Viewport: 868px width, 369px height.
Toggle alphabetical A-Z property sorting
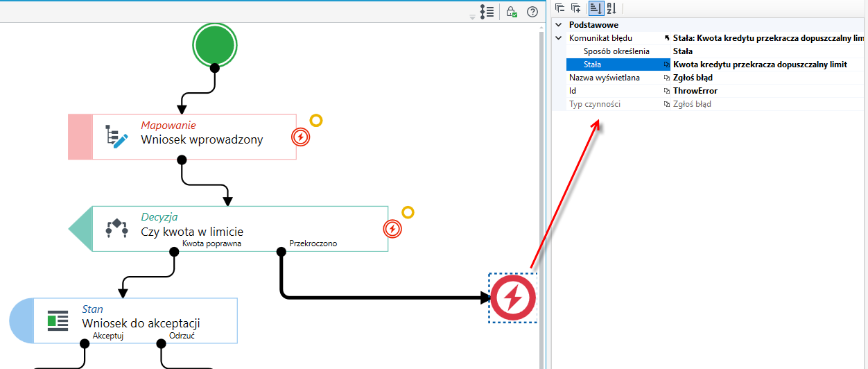click(x=611, y=8)
